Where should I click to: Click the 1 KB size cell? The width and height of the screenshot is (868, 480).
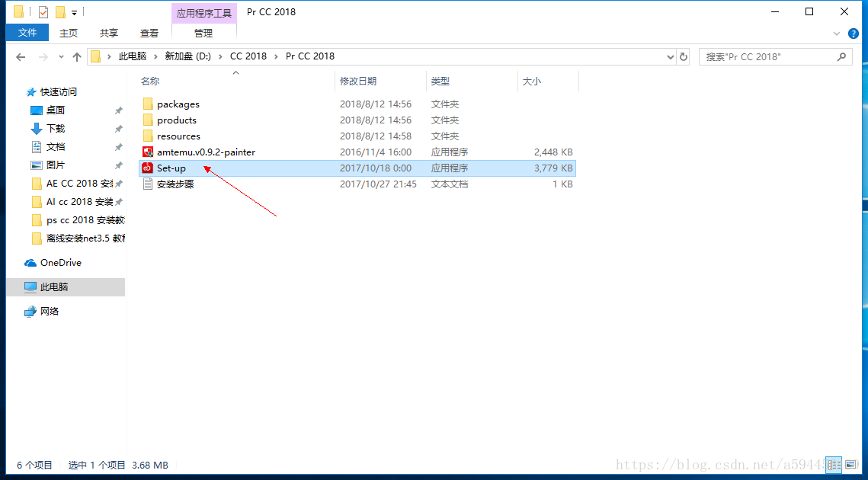click(563, 184)
